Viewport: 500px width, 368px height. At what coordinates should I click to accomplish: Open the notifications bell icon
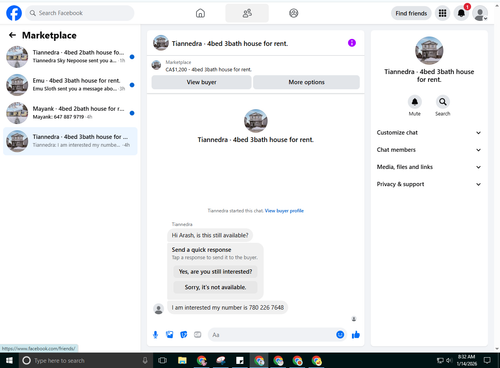pos(461,13)
